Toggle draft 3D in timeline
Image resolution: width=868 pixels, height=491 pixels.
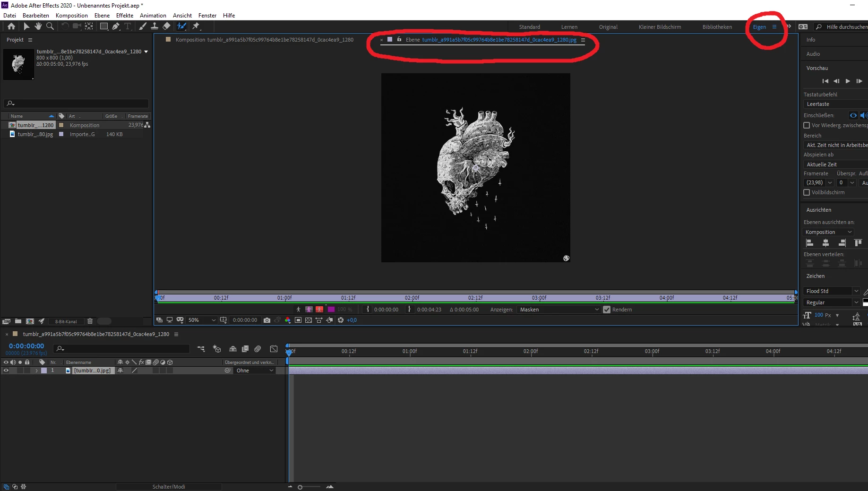pos(217,349)
